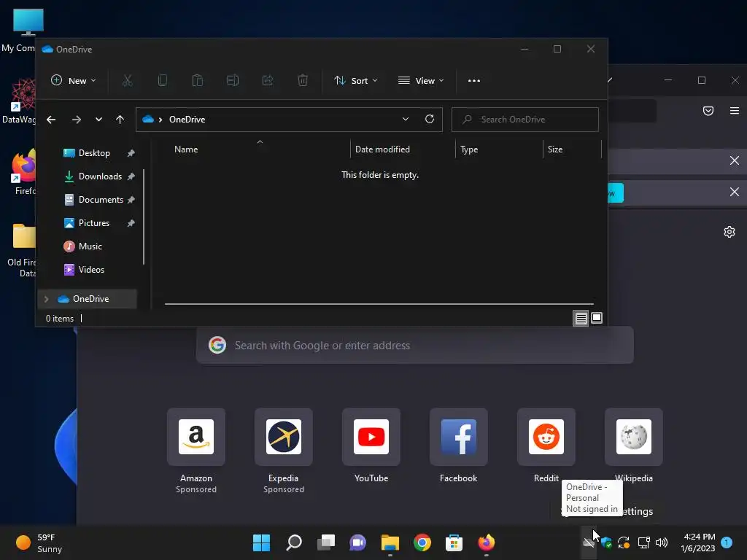Viewport: 747px width, 560px height.
Task: Open the YouTube shortcut tile in Firefox
Action: click(371, 437)
